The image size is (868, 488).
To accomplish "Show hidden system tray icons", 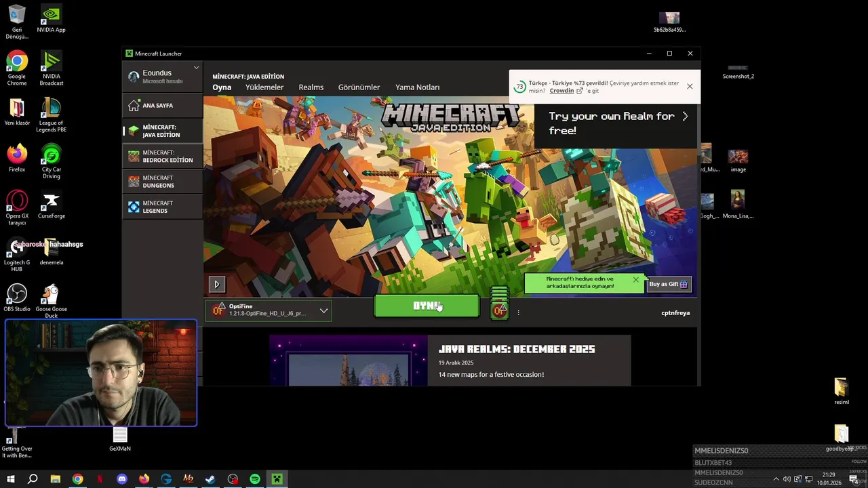I will pyautogui.click(x=776, y=479).
